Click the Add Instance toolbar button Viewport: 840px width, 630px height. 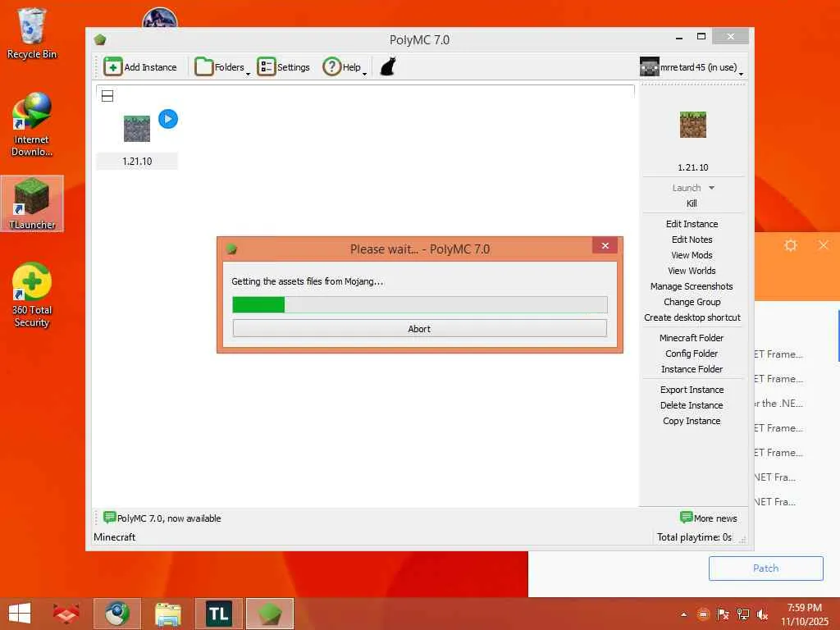140,67
